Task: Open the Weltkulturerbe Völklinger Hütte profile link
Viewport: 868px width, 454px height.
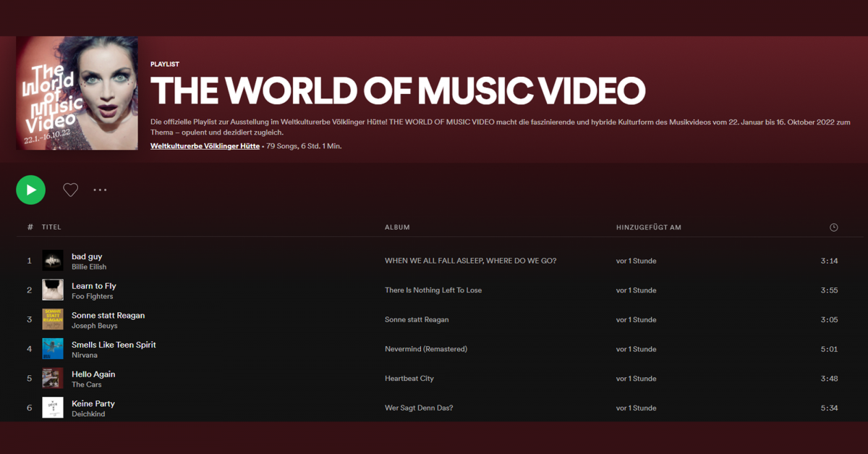Action: coord(205,146)
